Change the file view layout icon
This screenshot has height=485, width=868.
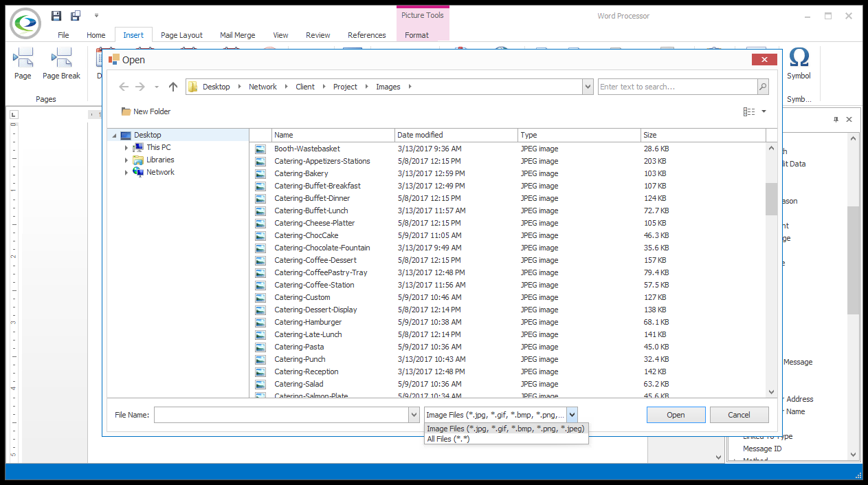tap(749, 111)
